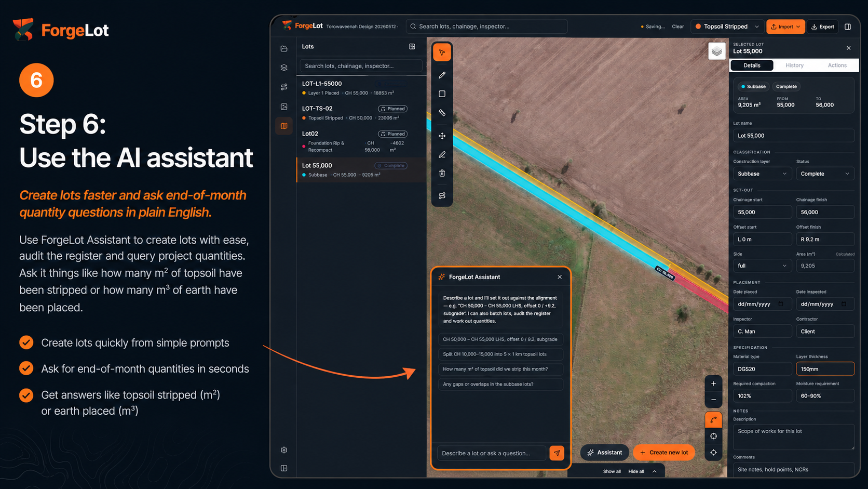Open the Side full dropdown
This screenshot has width=868, height=489.
tap(762, 266)
